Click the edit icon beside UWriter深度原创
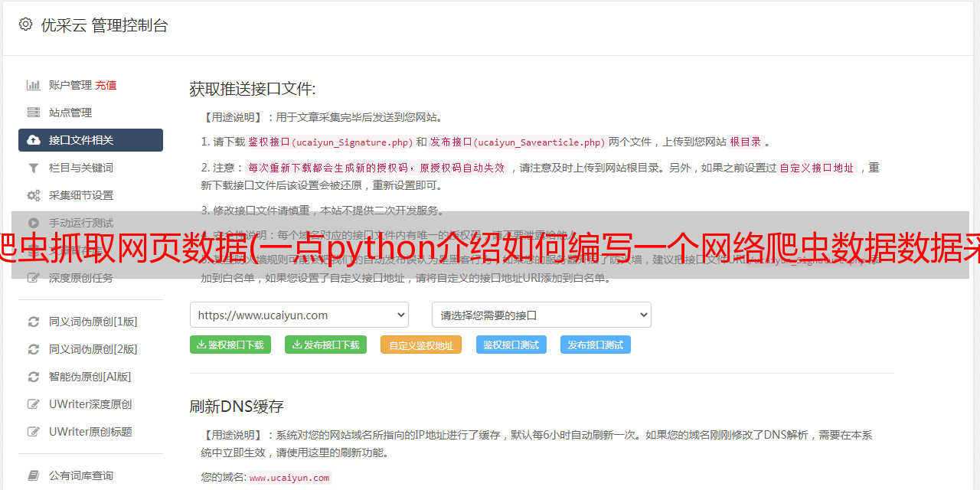This screenshot has height=490, width=980. click(x=34, y=404)
